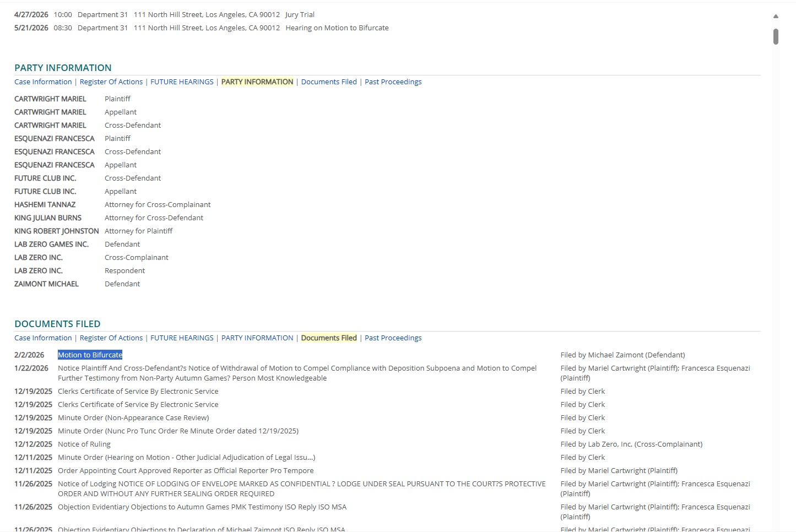
Task: Open Register Of Actions link under Party Information heading
Action: click(x=111, y=82)
